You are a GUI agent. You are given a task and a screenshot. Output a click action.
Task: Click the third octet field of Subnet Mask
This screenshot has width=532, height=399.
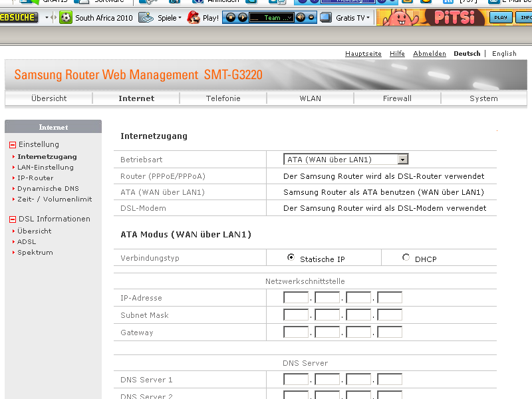(358, 315)
